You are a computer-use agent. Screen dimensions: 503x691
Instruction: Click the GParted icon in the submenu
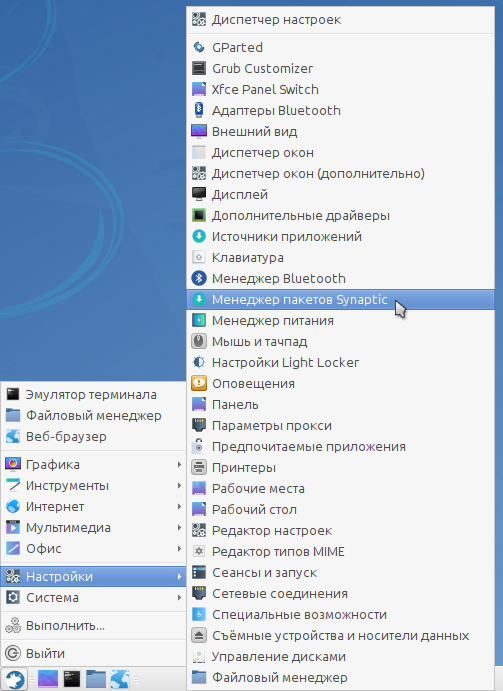click(199, 47)
